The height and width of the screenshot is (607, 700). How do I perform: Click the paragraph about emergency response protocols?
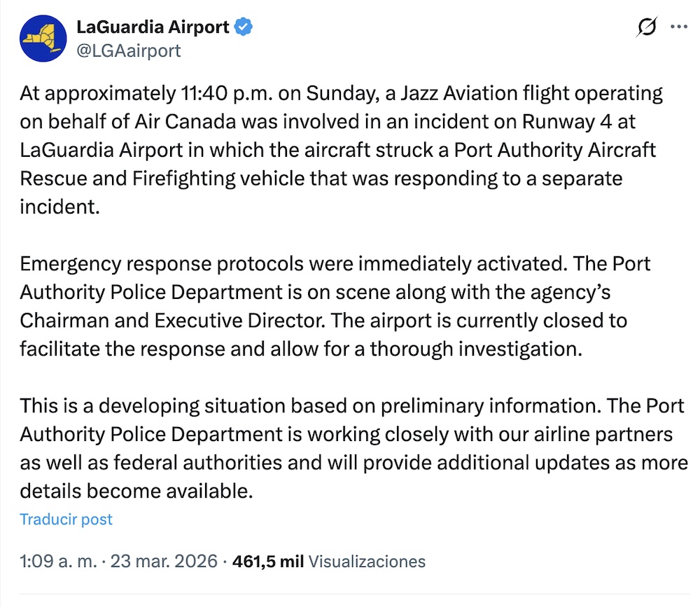pos(336,306)
